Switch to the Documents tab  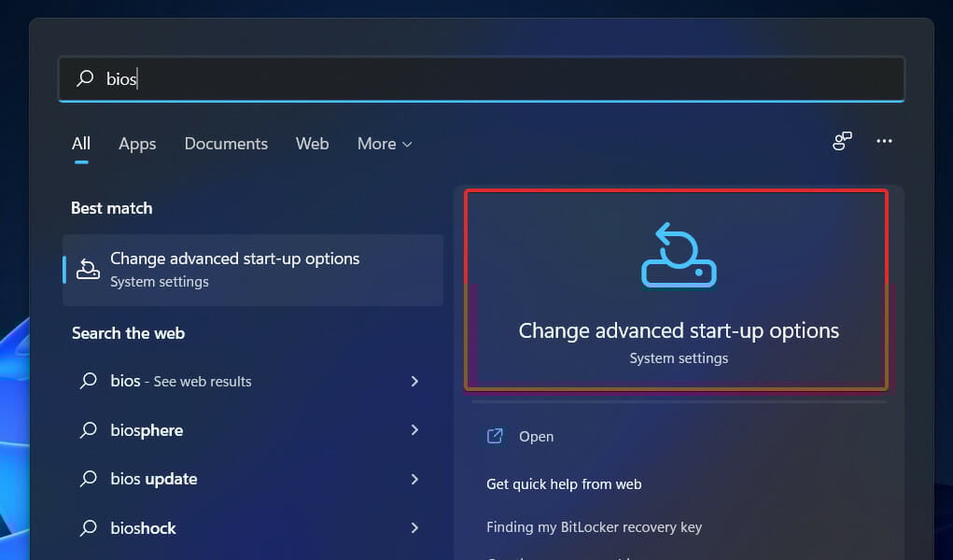click(226, 144)
